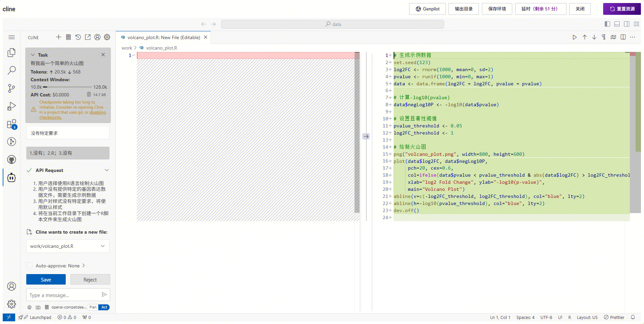Collapse the Task header chevron
The height and width of the screenshot is (324, 644).
33,55
